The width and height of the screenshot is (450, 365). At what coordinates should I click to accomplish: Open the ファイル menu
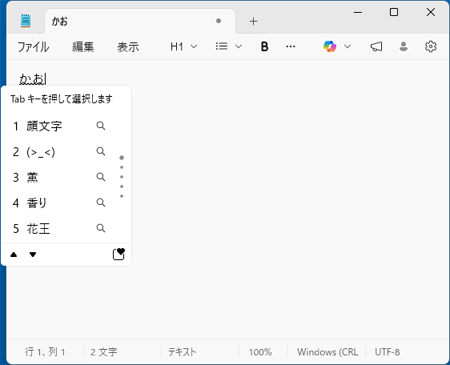pos(33,47)
